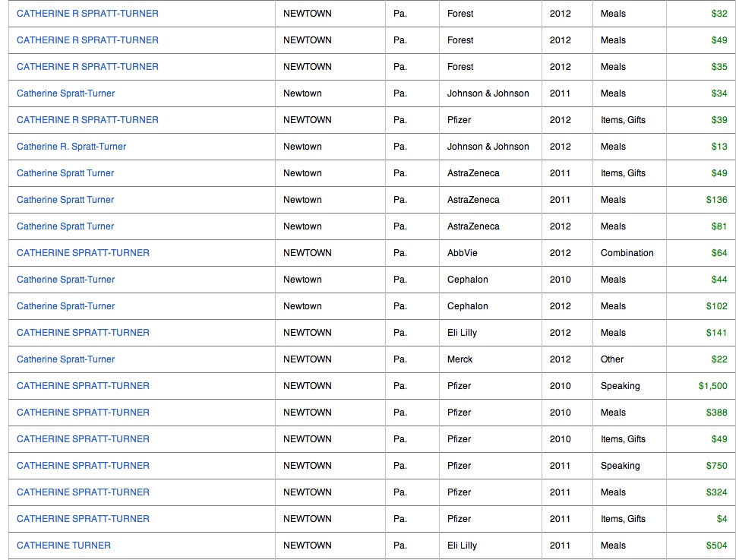Open CATHERINE SPRATT-TURNER link for Eli Lilly $141
Screen dimensions: 739x560
click(83, 332)
